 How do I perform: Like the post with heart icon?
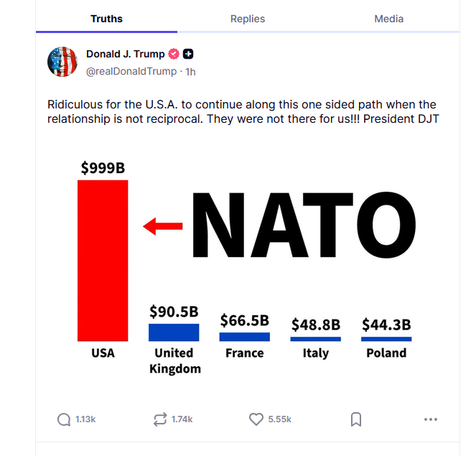[256, 419]
